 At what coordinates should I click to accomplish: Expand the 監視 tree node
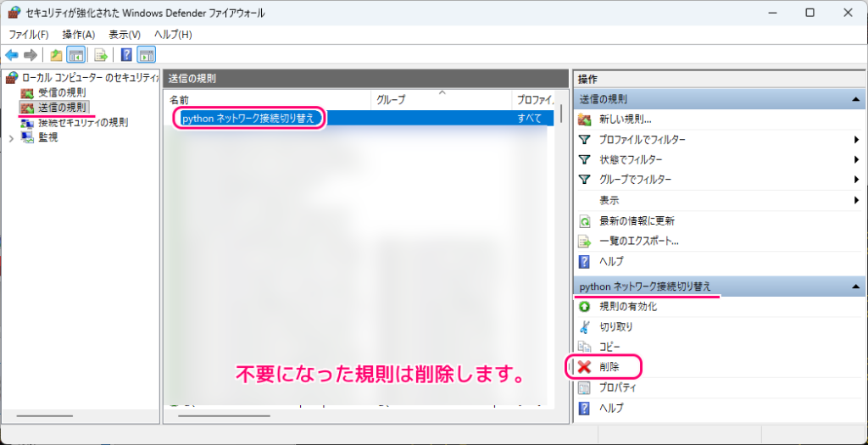pyautogui.click(x=11, y=137)
